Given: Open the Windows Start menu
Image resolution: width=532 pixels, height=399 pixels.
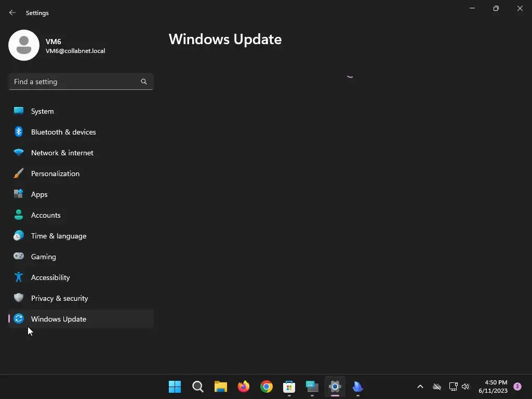Looking at the screenshot, I should point(175,387).
